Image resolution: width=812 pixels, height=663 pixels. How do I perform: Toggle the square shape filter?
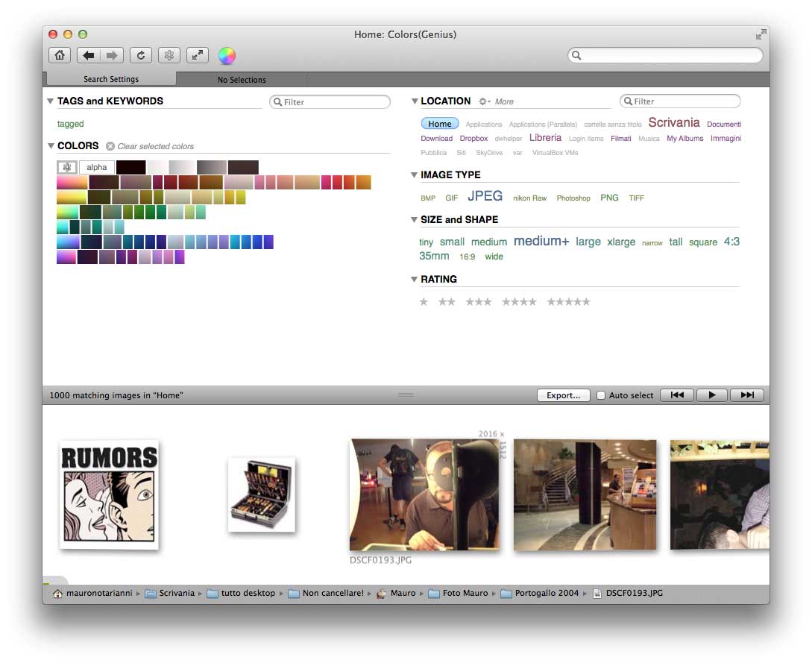[702, 242]
